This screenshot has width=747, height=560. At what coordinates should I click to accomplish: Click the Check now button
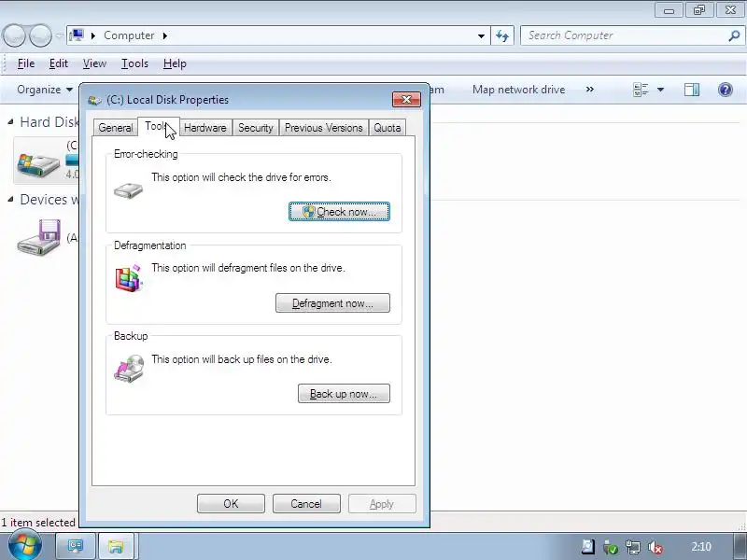click(x=339, y=212)
